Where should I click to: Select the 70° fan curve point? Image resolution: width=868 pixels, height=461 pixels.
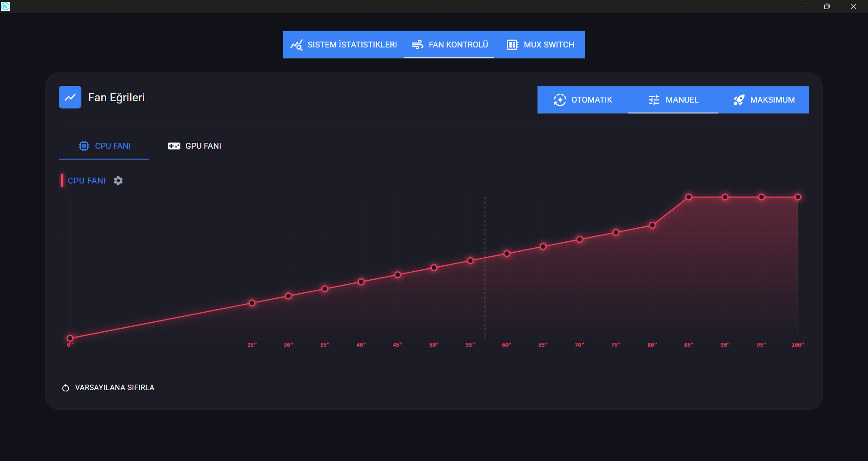click(580, 240)
